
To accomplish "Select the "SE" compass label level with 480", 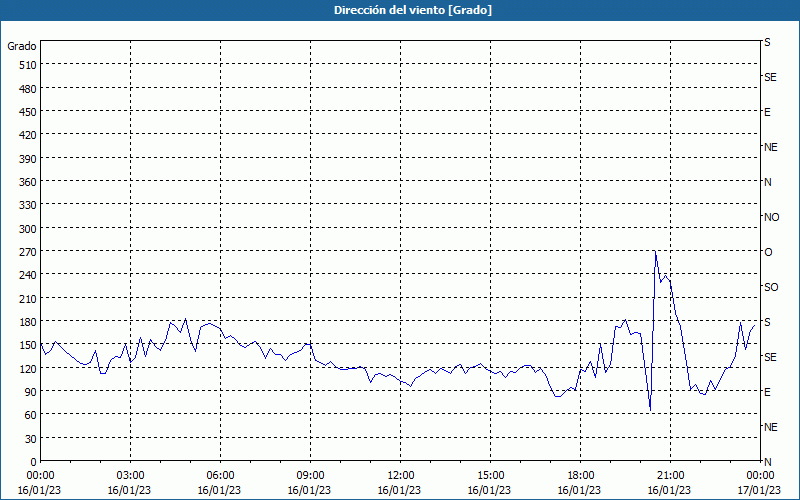I will [770, 77].
